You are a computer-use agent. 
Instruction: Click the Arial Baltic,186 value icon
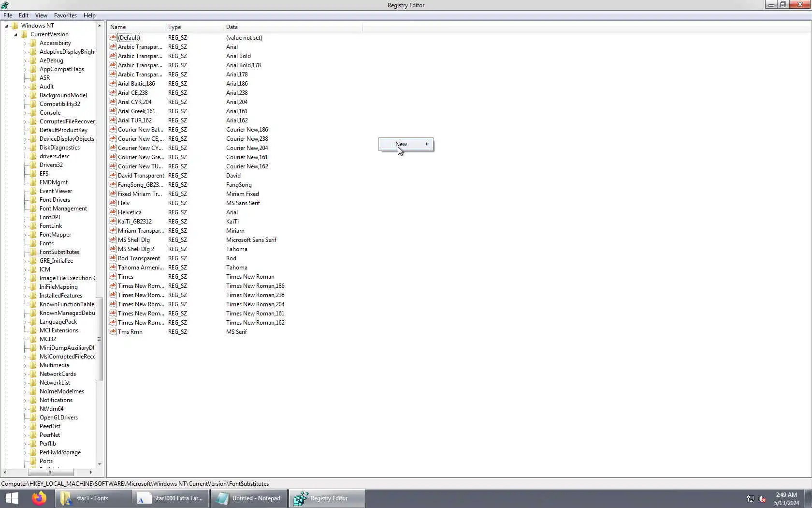[113, 83]
